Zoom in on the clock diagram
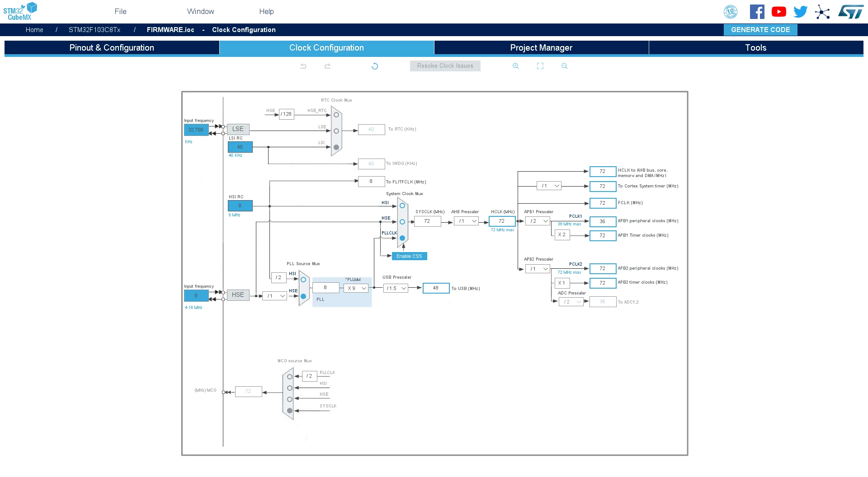Screen dimensions: 868x477 click(516, 66)
